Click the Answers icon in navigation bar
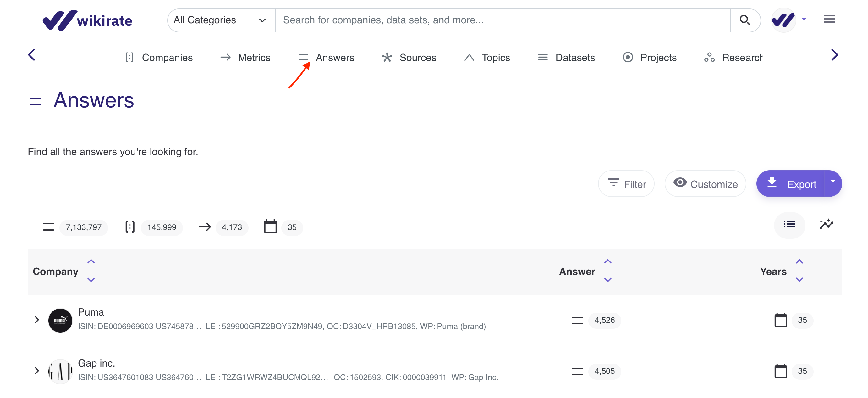 point(304,57)
